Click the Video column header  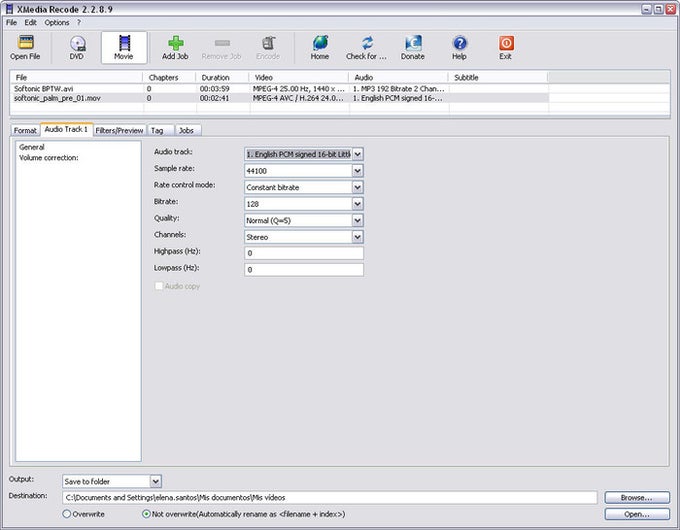click(x=299, y=78)
